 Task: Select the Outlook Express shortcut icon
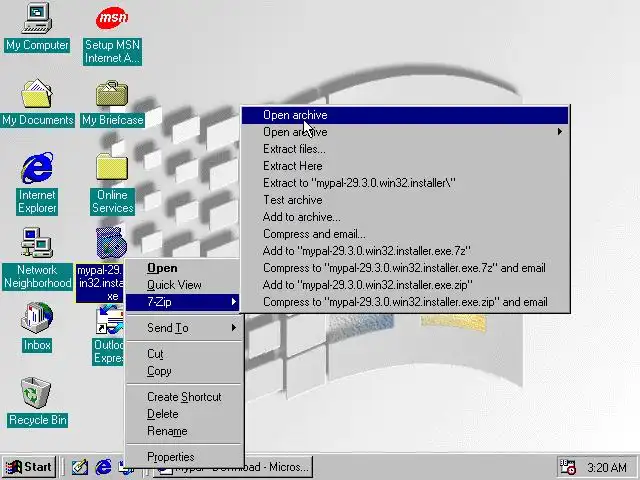[x=109, y=321]
